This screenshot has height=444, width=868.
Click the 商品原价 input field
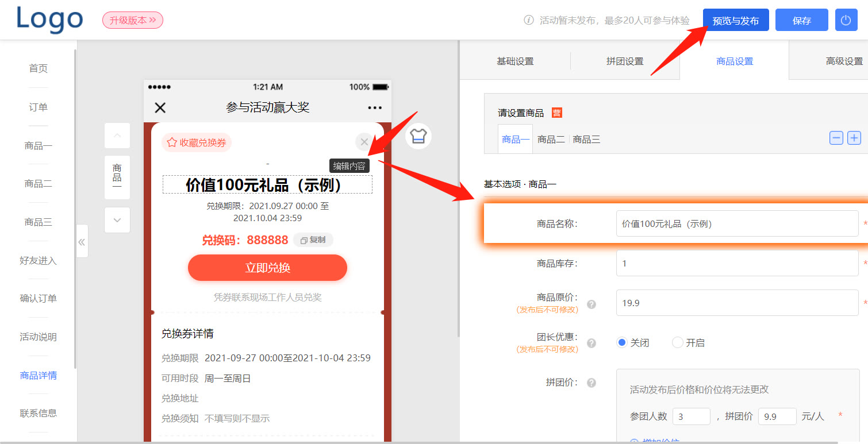(737, 303)
